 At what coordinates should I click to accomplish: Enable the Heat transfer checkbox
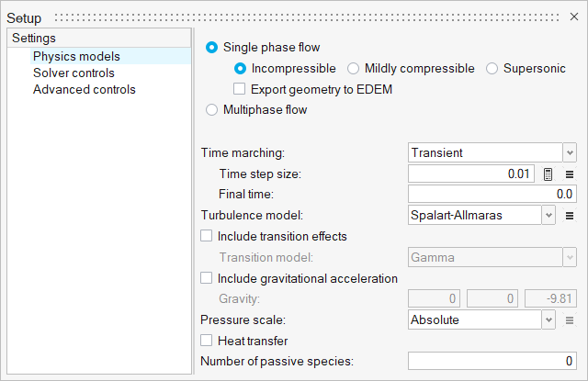click(206, 341)
